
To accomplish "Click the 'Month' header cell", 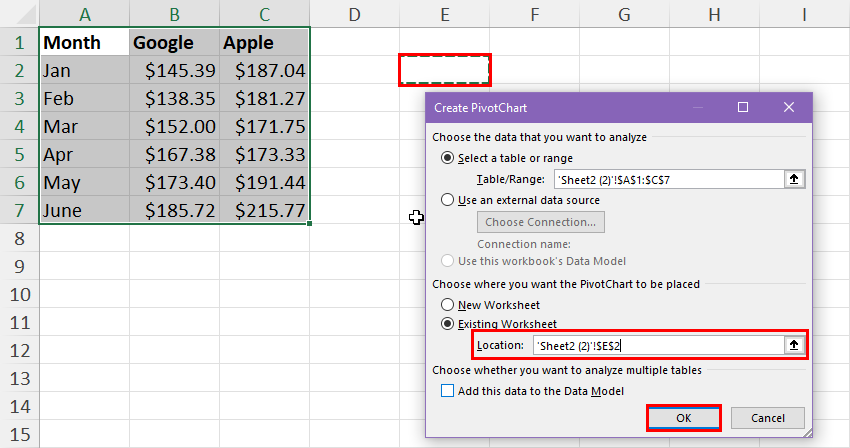I will [85, 42].
